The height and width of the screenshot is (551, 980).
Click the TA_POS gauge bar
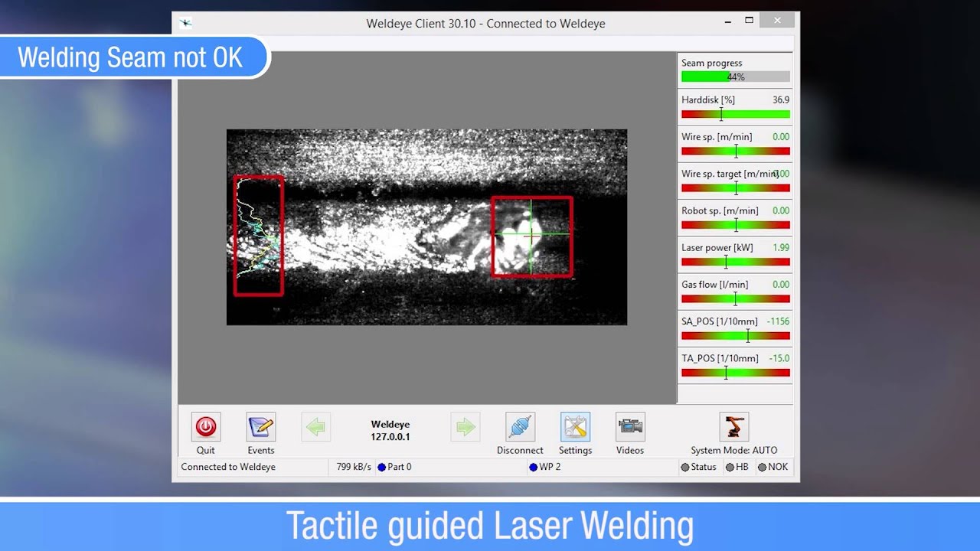pyautogui.click(x=736, y=373)
